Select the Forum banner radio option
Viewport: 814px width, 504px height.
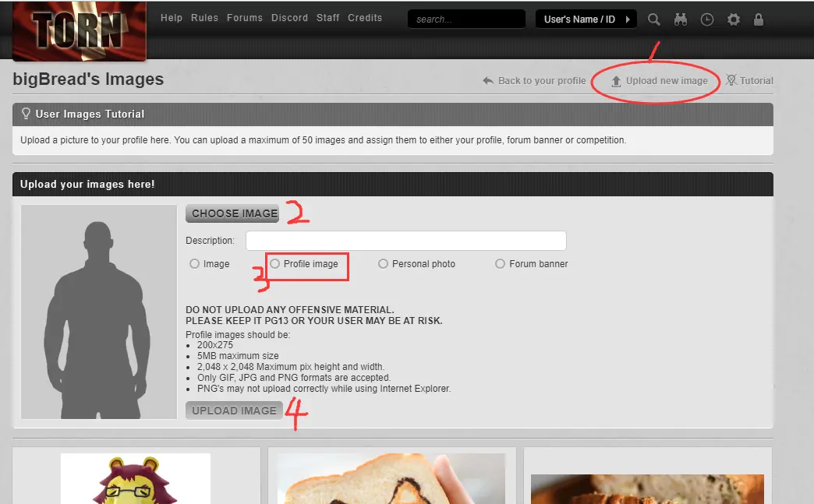tap(501, 264)
